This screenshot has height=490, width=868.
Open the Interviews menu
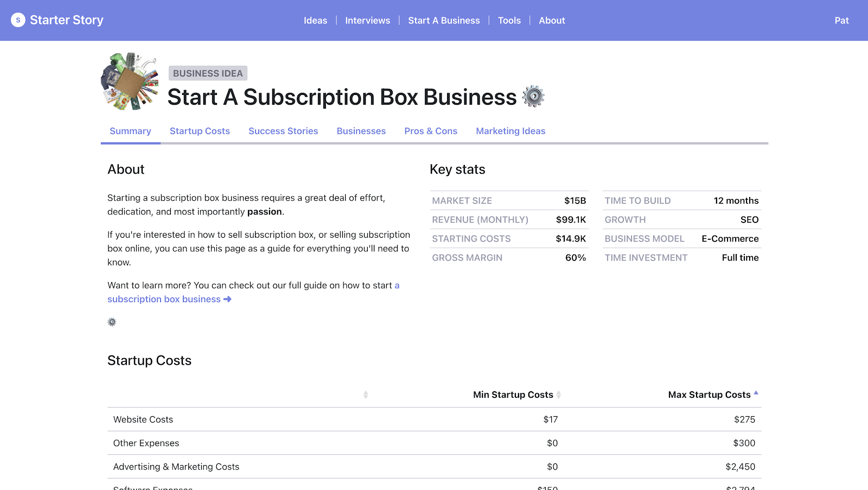click(367, 20)
